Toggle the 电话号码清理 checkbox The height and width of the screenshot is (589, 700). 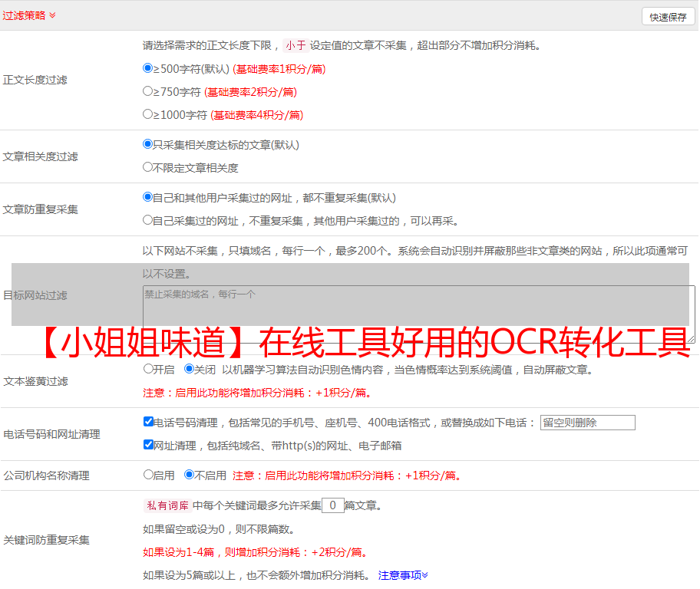149,422
